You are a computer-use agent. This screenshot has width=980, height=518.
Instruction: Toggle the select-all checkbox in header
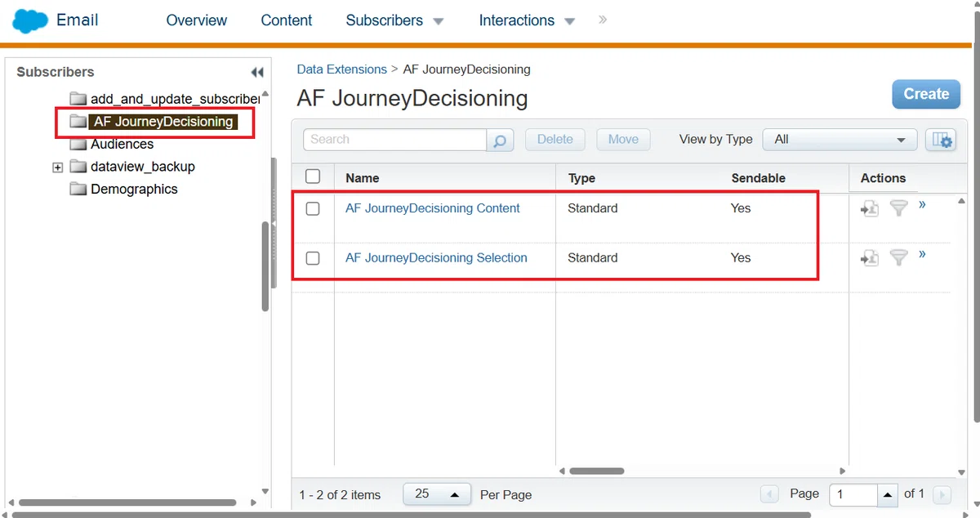[313, 176]
